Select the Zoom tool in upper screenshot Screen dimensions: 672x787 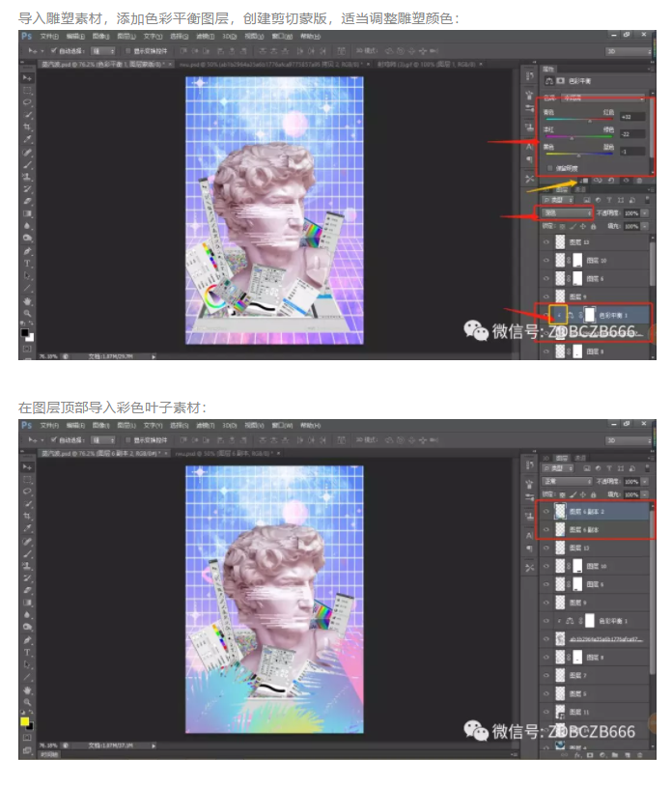[x=27, y=313]
